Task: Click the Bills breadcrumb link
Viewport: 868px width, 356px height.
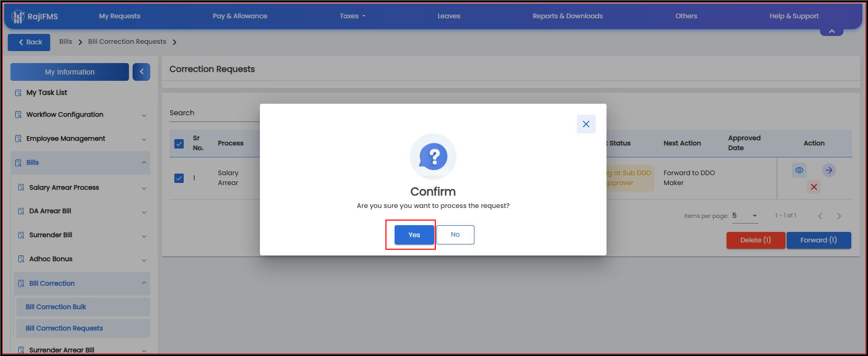Action: pos(66,42)
